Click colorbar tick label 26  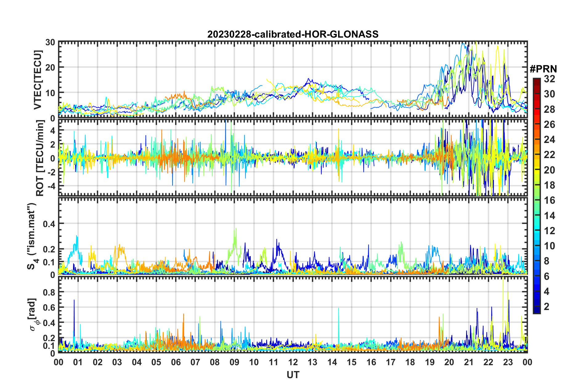[549, 125]
